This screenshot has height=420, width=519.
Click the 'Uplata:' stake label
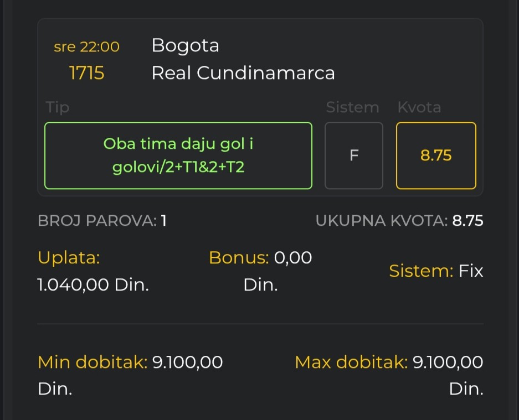[69, 257]
